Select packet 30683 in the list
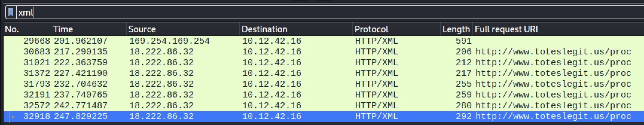The height and width of the screenshot is (125, 644). [x=37, y=52]
